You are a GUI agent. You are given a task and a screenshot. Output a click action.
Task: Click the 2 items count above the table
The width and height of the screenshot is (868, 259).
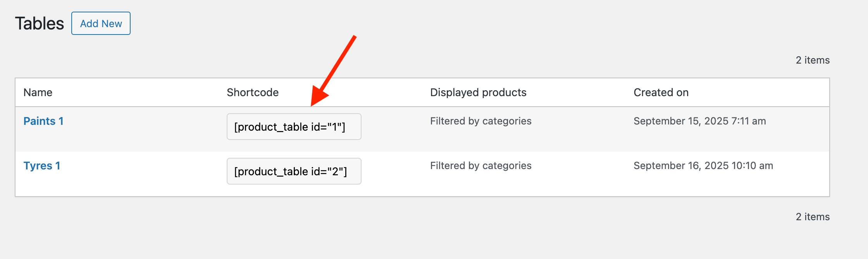813,60
